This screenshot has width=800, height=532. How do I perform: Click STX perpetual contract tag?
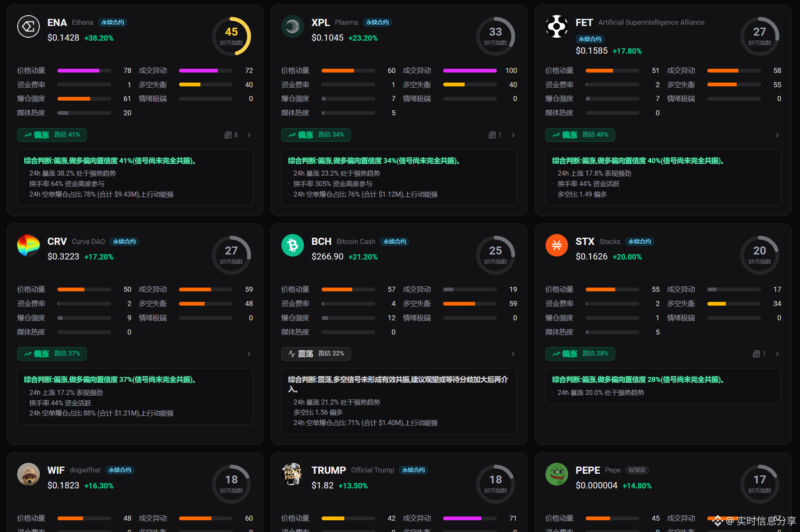coord(640,241)
